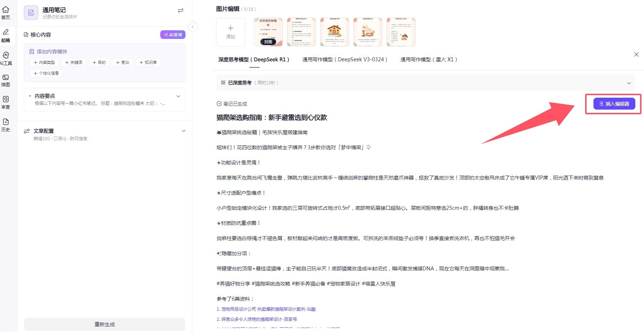Switch to 通用写作模型 星火 X1 tab
This screenshot has width=644, height=332.
pos(428,59)
